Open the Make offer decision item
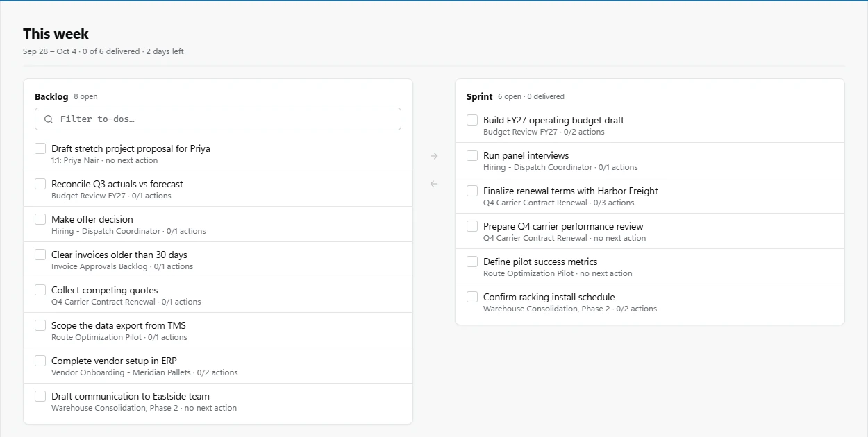This screenshot has width=868, height=437. [92, 219]
